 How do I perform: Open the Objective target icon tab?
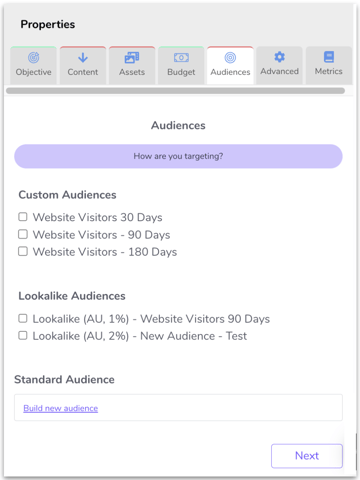click(33, 58)
